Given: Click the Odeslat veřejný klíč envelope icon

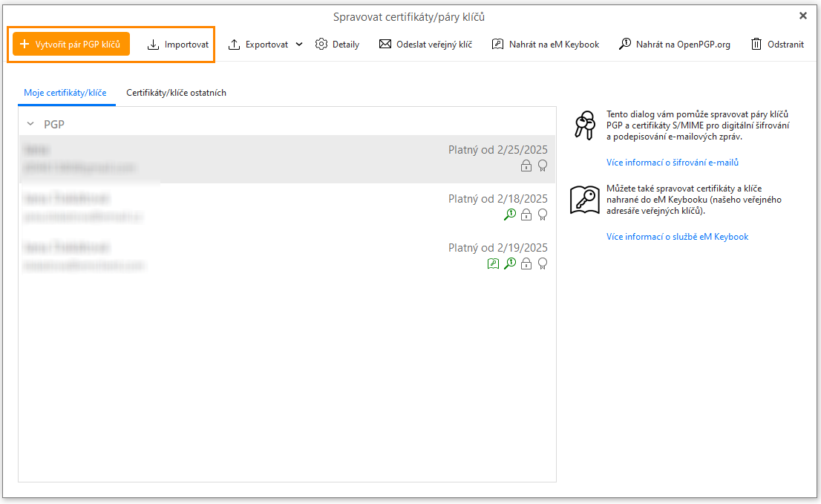Looking at the screenshot, I should (x=385, y=45).
